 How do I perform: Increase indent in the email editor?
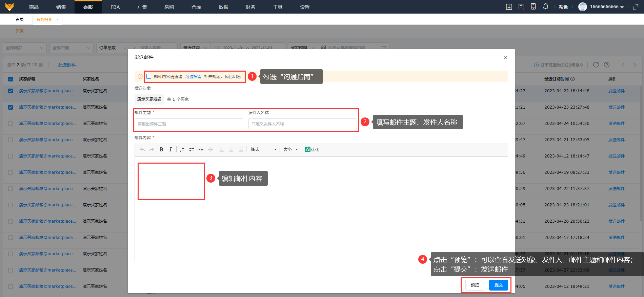201,149
